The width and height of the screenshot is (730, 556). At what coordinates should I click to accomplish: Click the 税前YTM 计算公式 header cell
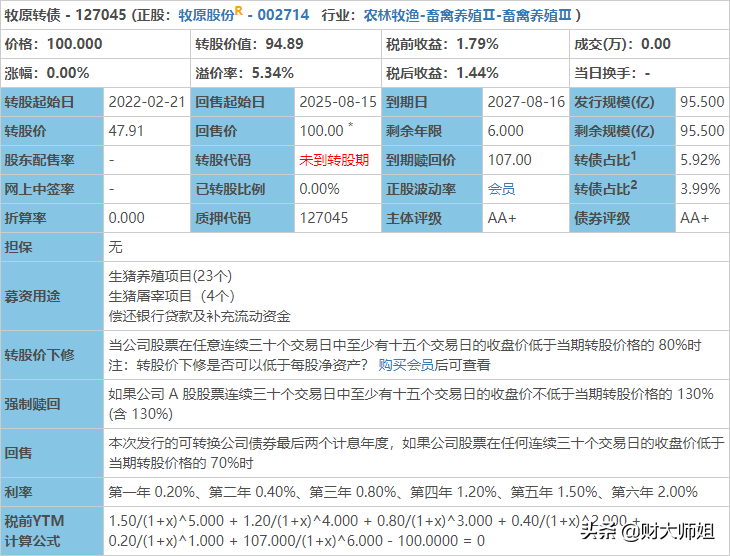pos(52,531)
